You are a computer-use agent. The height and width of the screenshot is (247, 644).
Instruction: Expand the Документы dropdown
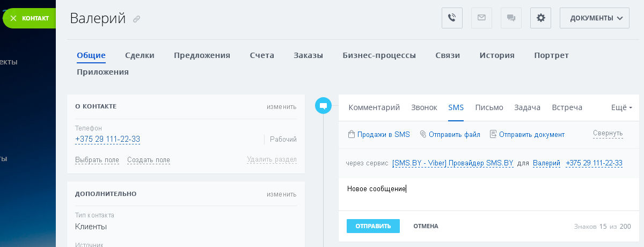(594, 18)
